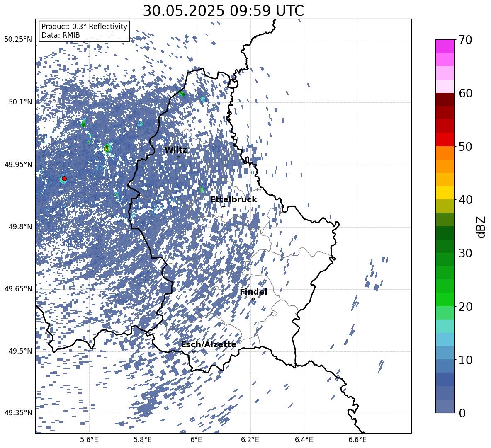Click the 50.25°N latitude label
The width and height of the screenshot is (491, 448).
(x=18, y=40)
